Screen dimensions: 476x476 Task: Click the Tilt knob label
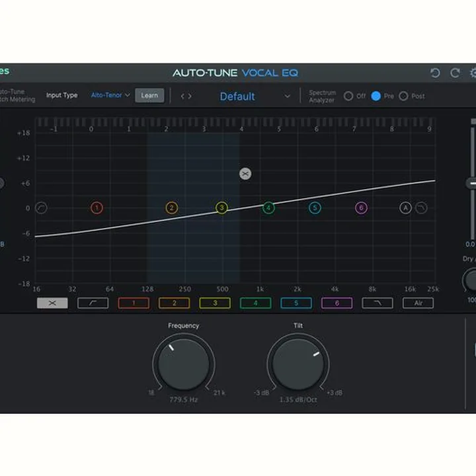(x=298, y=325)
